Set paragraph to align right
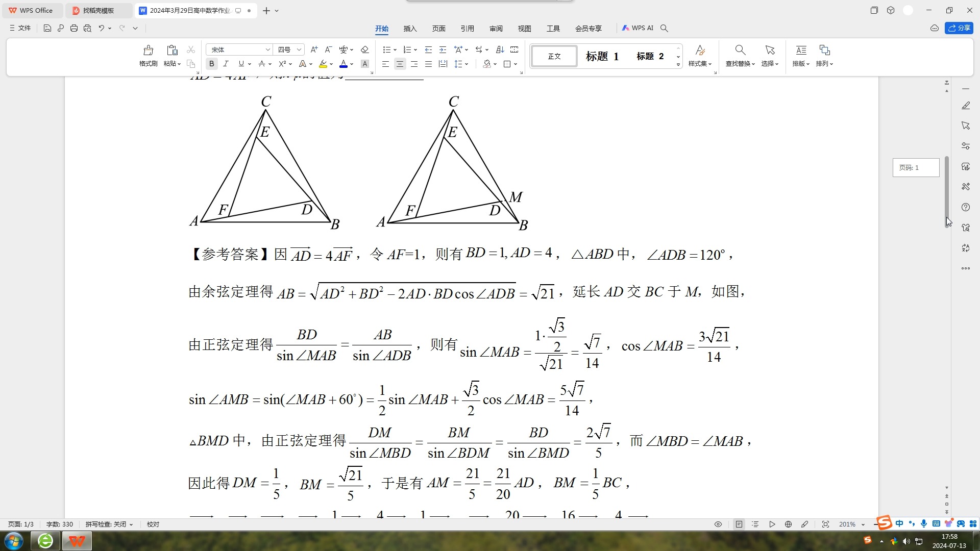 (x=414, y=64)
